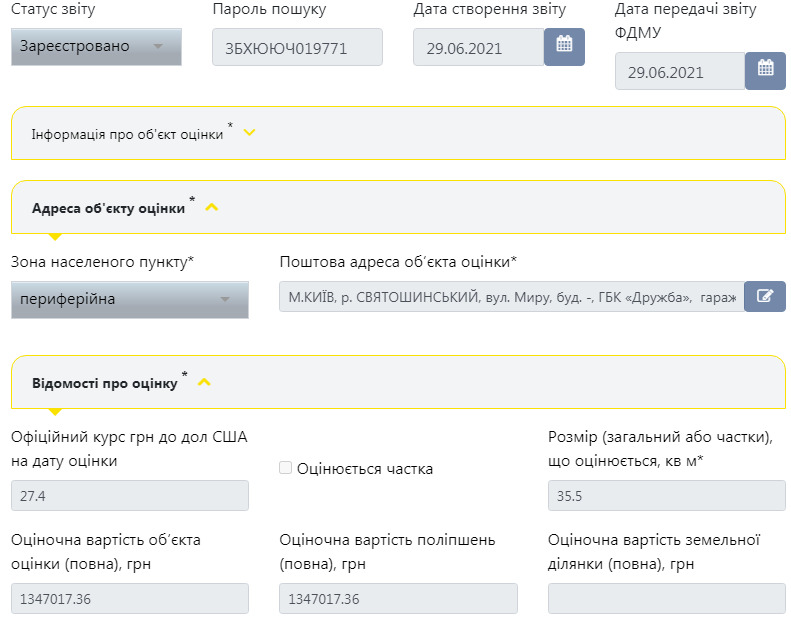
Task: Click the report creation date field
Action: pyautogui.click(x=478, y=47)
